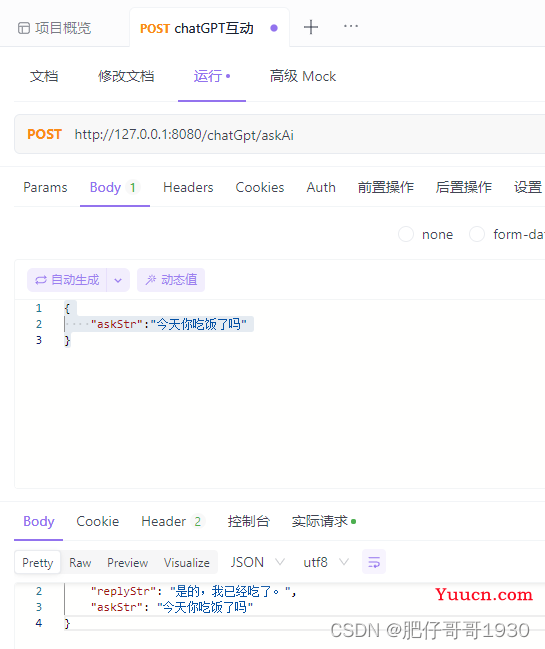Open the JSON format dropdown

tap(257, 562)
